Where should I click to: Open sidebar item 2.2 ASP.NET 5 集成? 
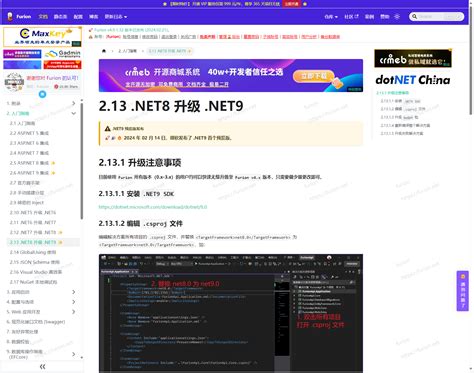click(x=29, y=133)
